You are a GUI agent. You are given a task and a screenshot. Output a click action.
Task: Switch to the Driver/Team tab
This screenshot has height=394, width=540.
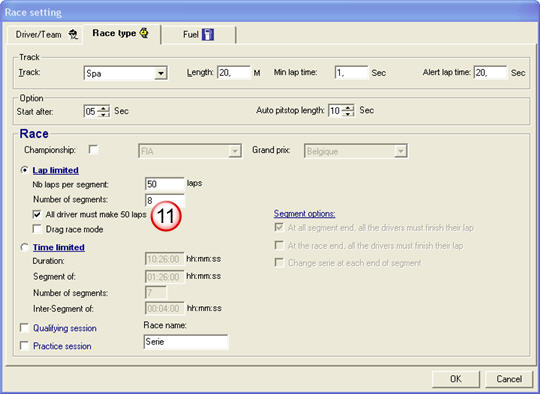coord(46,35)
